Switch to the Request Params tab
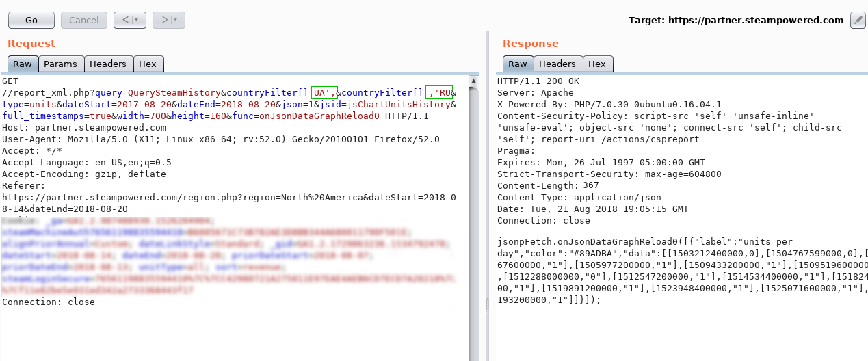 61,64
